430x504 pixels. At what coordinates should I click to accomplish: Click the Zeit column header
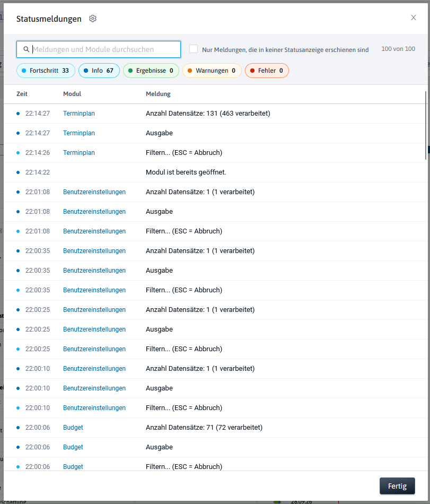coord(22,94)
